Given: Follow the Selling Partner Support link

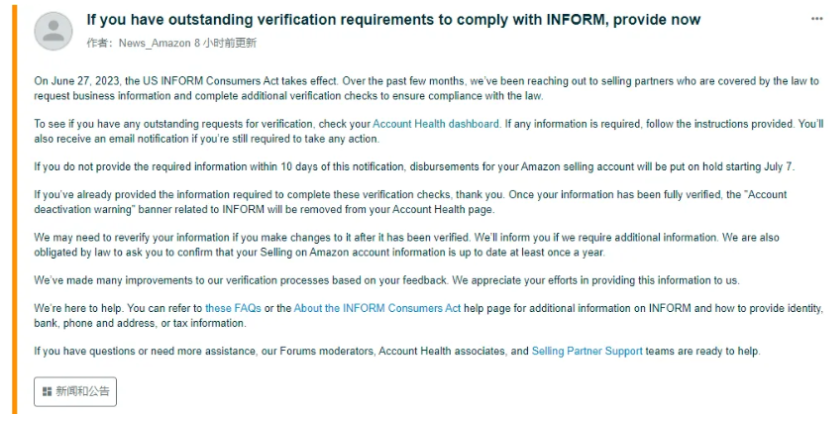Looking at the screenshot, I should [587, 352].
